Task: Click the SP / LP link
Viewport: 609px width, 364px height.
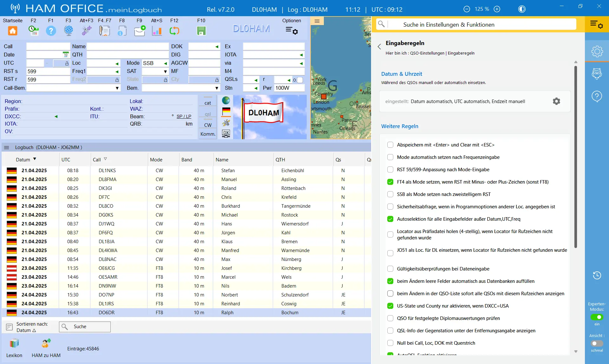Action: 184,116
